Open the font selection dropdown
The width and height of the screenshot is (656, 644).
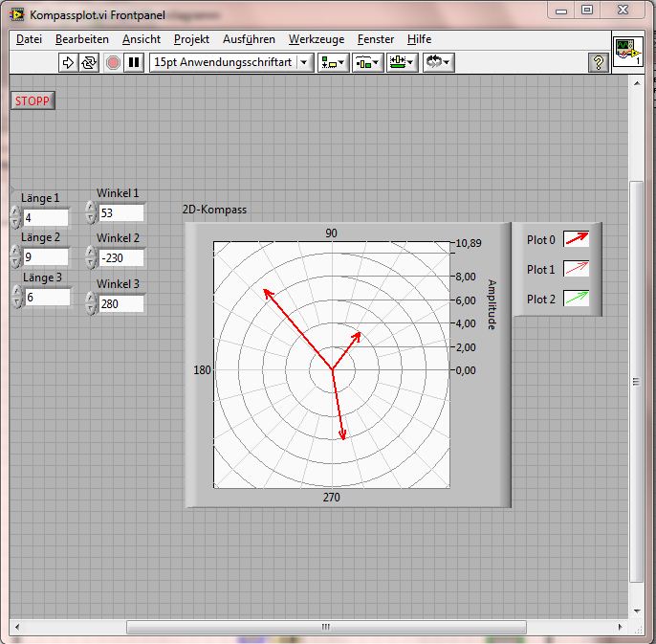click(304, 62)
